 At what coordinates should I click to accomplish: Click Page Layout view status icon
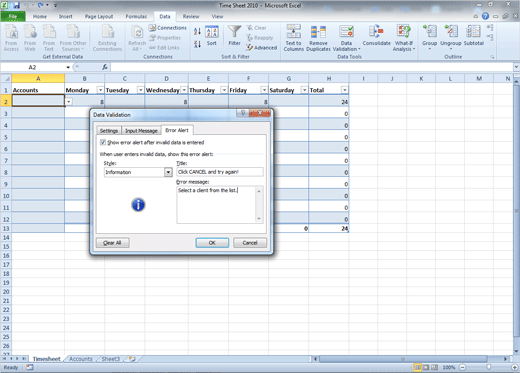pos(426,367)
